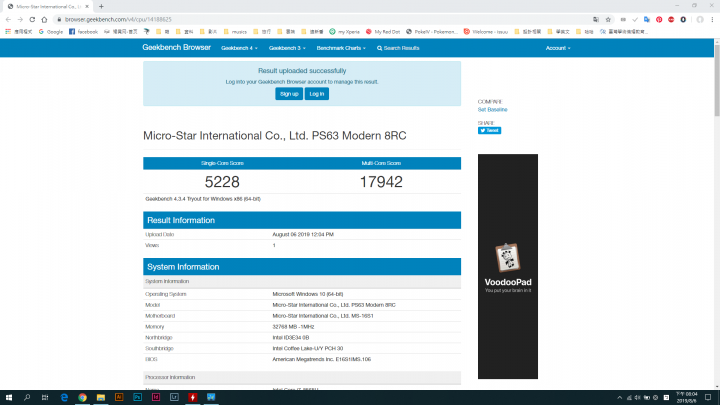Viewport: 720px width, 405px height.
Task: Open the Pinterest extension icon
Action: [659, 19]
